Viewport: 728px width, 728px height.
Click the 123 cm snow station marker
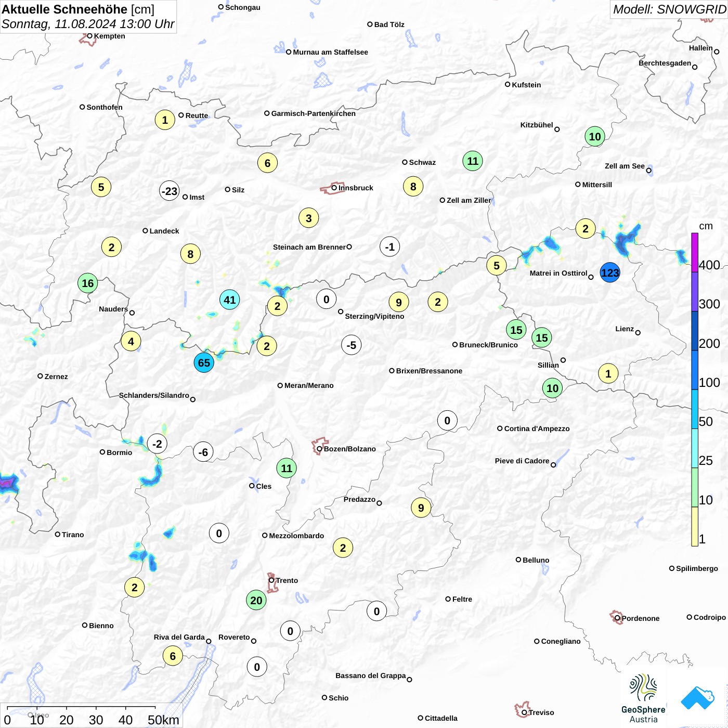610,272
